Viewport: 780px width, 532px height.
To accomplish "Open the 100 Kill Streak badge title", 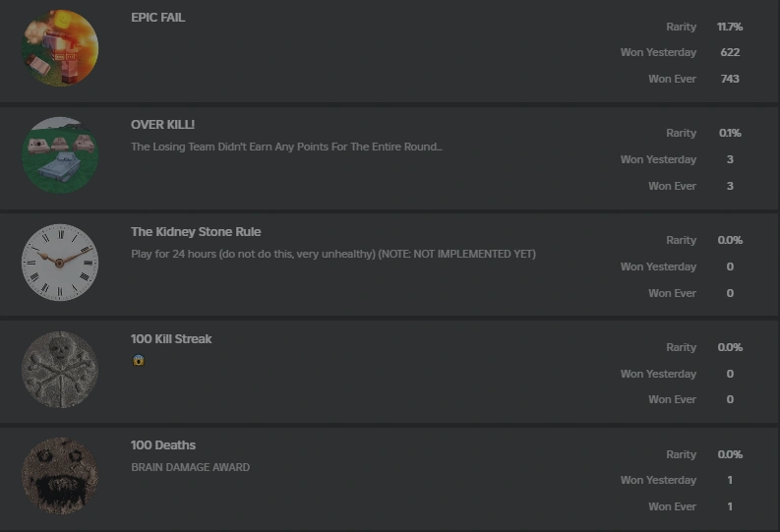I will pos(171,339).
